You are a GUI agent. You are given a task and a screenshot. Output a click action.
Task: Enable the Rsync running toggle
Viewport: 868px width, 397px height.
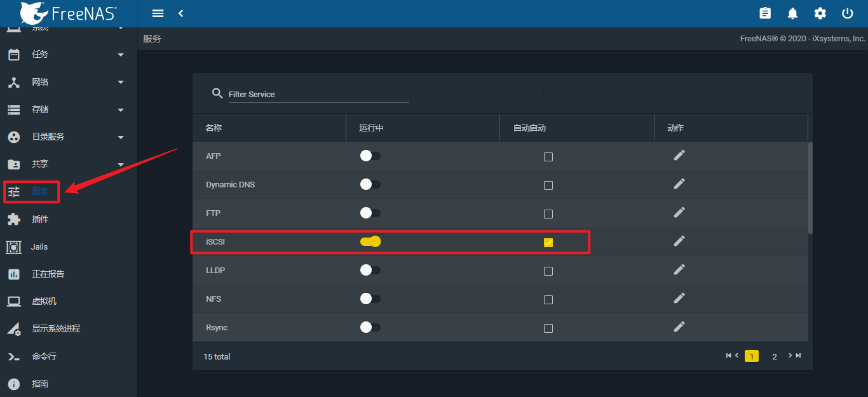tap(370, 327)
